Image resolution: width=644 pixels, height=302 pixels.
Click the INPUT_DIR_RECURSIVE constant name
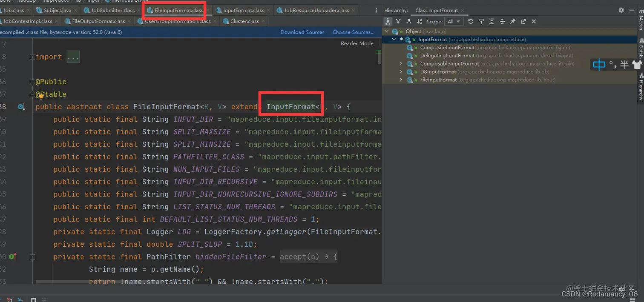(216, 182)
